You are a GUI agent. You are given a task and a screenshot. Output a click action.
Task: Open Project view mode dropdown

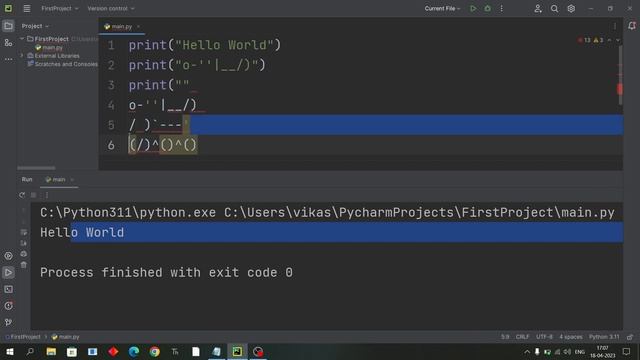point(35,26)
